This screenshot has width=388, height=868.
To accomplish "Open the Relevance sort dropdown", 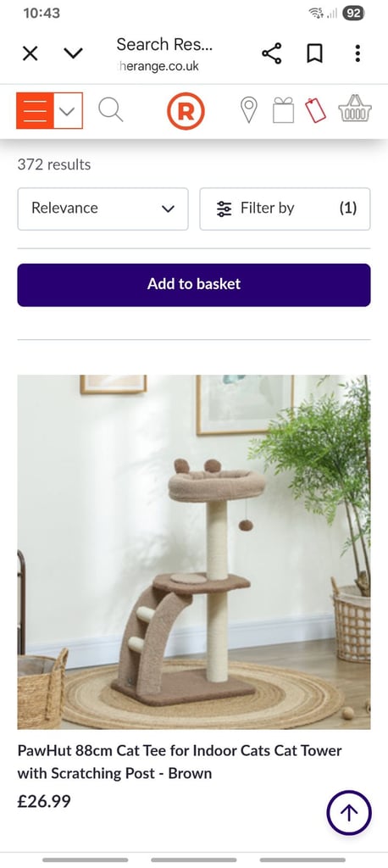I will coord(103,209).
